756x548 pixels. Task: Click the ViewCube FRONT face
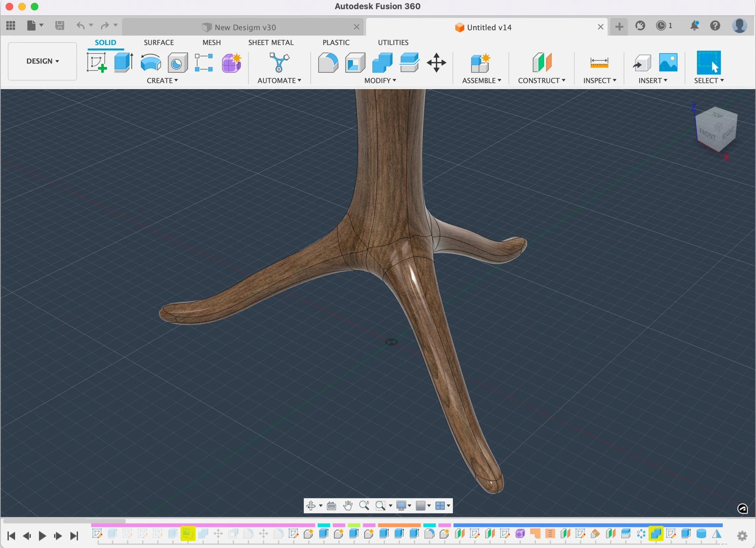tap(707, 134)
